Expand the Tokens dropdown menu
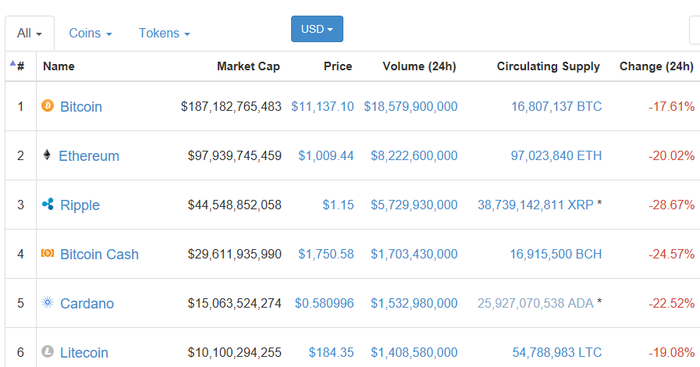 (x=164, y=33)
